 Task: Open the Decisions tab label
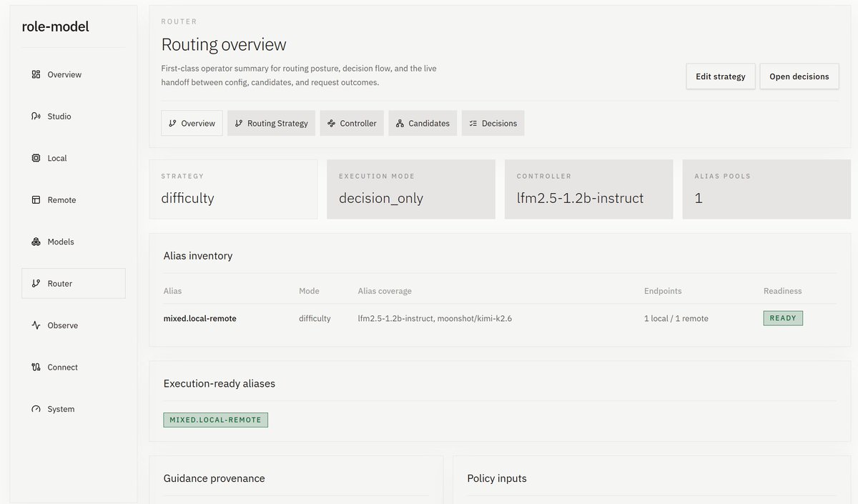(x=499, y=123)
